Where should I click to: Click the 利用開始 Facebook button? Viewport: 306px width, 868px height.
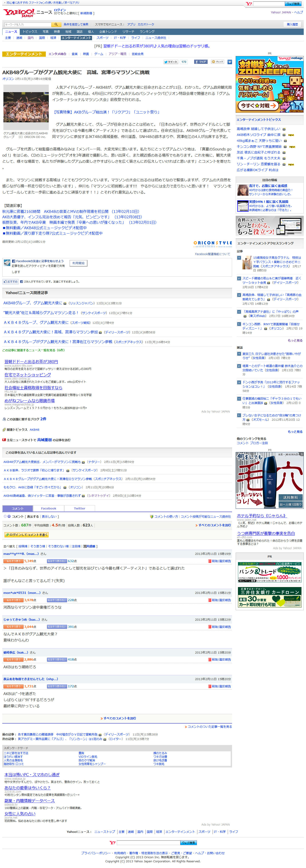pos(78,263)
